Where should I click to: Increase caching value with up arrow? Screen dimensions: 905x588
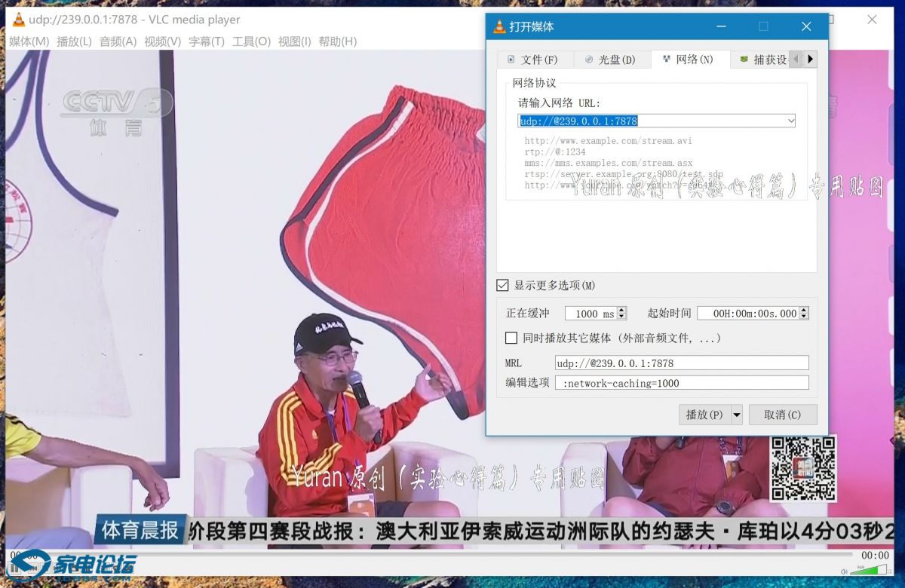pos(621,310)
